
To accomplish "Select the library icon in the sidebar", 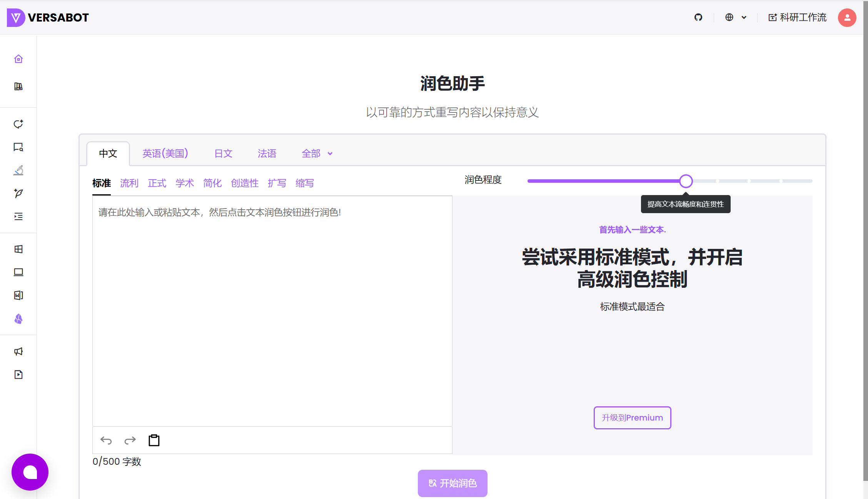I will (x=18, y=87).
